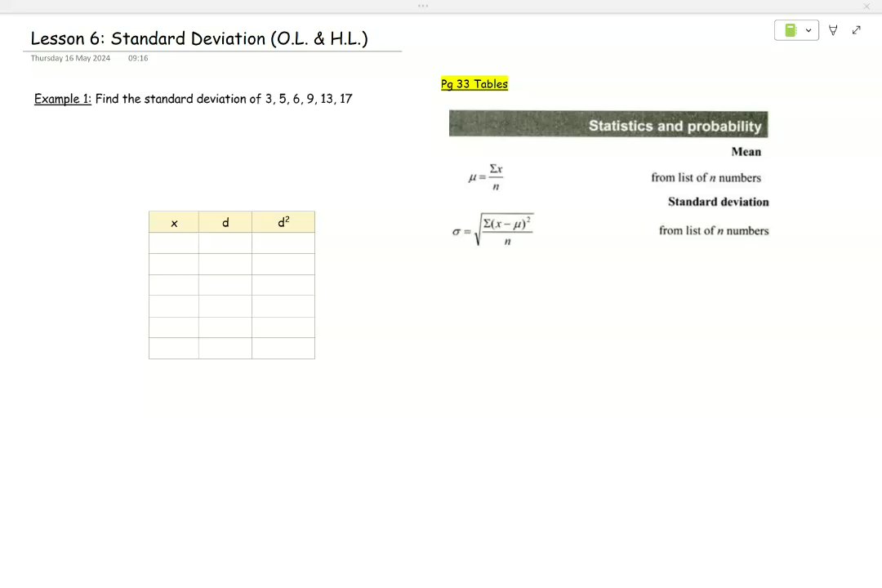This screenshot has height=588, width=882.
Task: Click the 'd²' table header cell
Action: [x=283, y=222]
